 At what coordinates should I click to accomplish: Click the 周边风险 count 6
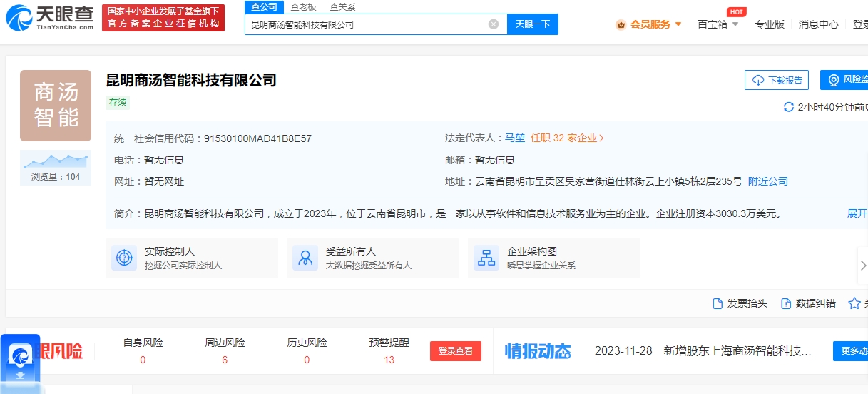[x=225, y=360]
